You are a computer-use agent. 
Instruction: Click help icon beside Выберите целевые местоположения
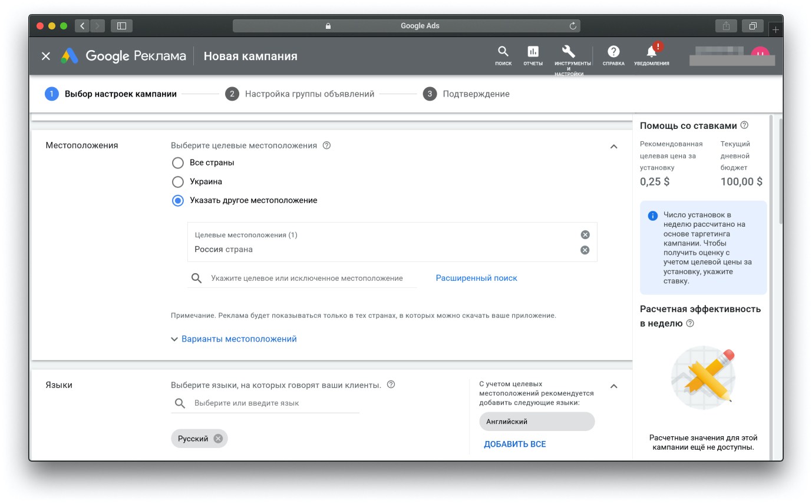click(326, 145)
